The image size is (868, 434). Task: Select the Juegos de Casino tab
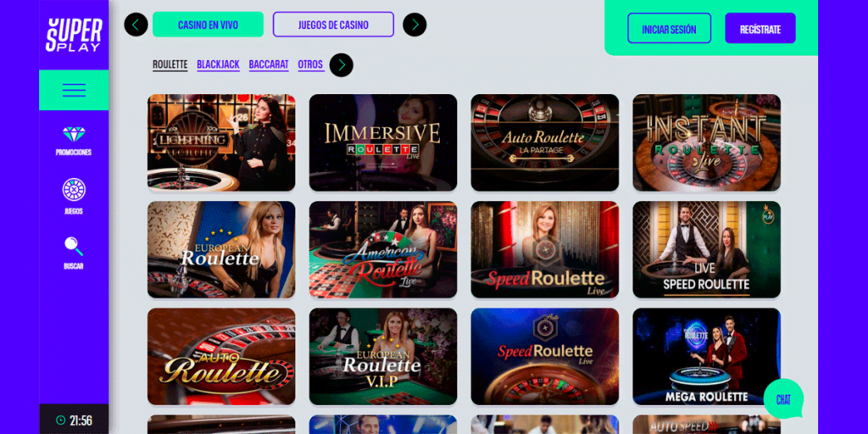click(333, 25)
